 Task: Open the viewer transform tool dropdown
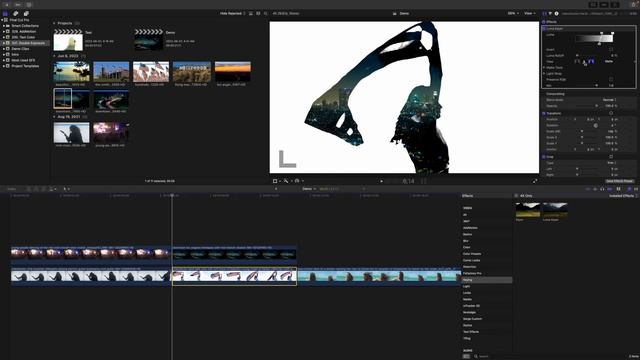pyautogui.click(x=276, y=181)
